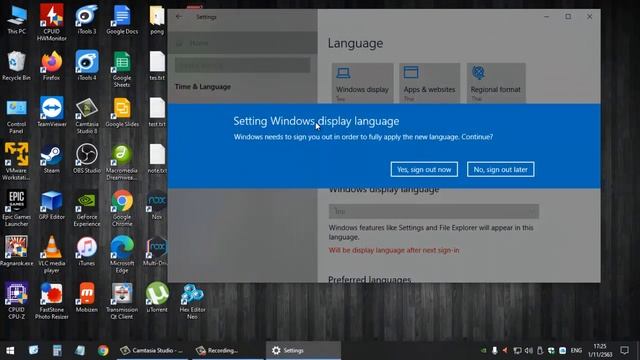Viewport: 640px width, 360px height.
Task: Open CPUID HWMonitor shortcut
Action: tap(51, 22)
